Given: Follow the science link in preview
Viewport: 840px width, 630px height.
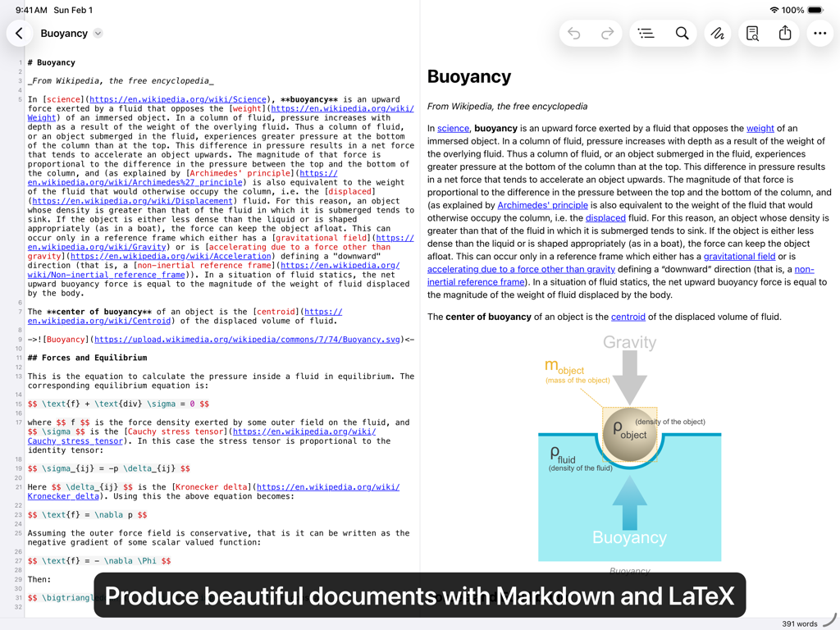Looking at the screenshot, I should pos(453,129).
